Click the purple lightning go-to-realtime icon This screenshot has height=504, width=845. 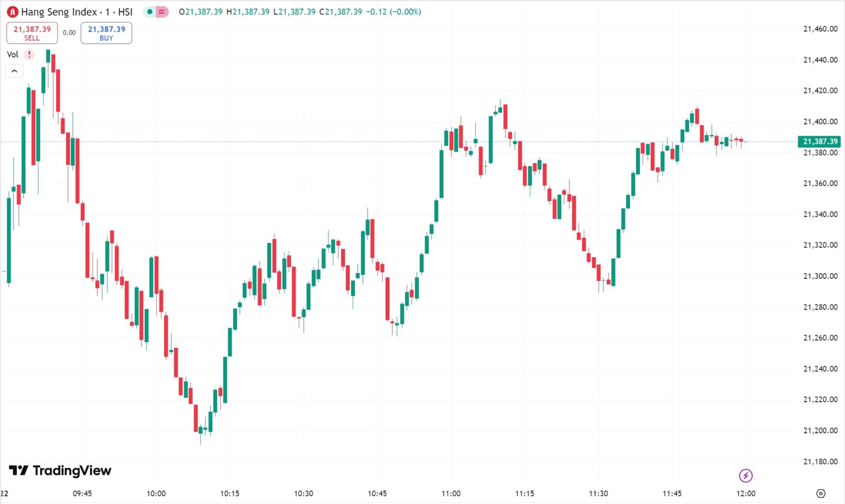tap(745, 475)
